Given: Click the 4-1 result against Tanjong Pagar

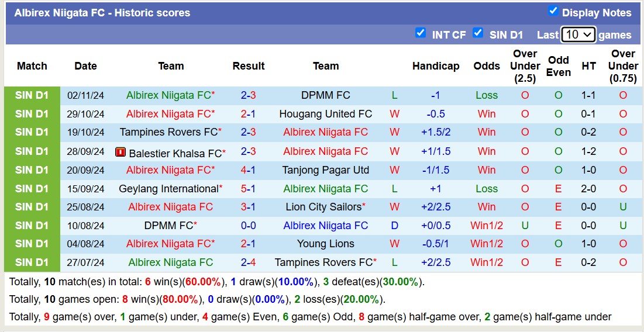Looking at the screenshot, I should point(249,170).
